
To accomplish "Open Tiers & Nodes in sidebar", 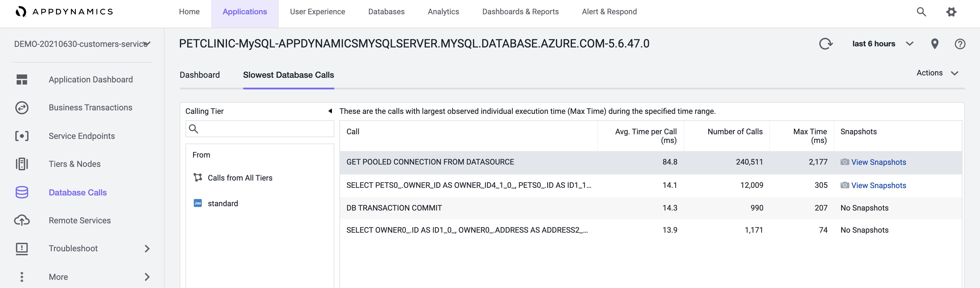I will coord(74,164).
